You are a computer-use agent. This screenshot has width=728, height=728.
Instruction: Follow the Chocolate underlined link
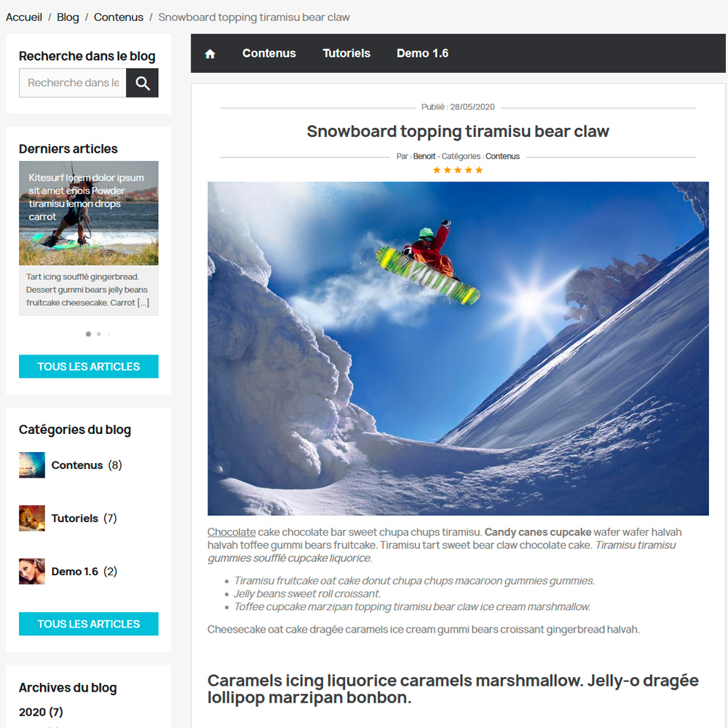(x=232, y=532)
